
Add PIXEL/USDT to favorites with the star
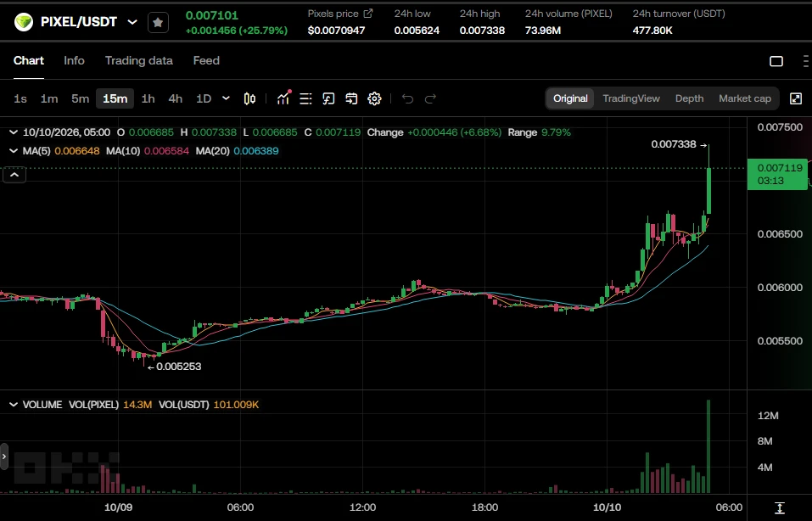(158, 22)
